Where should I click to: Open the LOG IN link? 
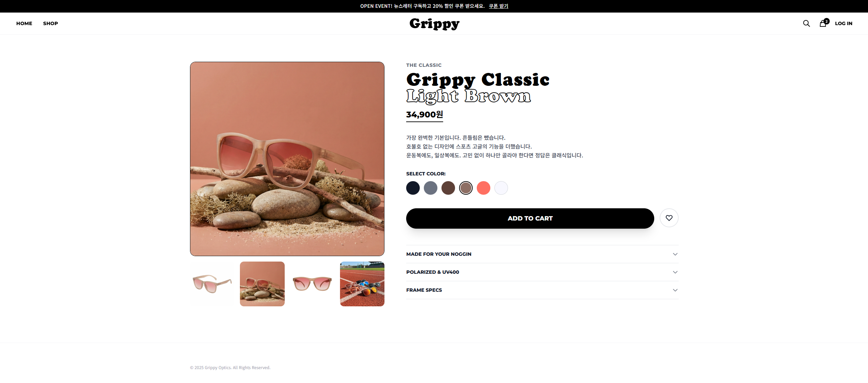click(844, 23)
